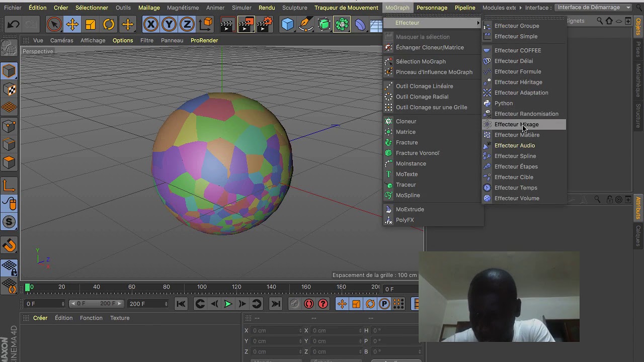Toggle parameter P keyframe recording
This screenshot has height=362, width=644.
click(384, 304)
